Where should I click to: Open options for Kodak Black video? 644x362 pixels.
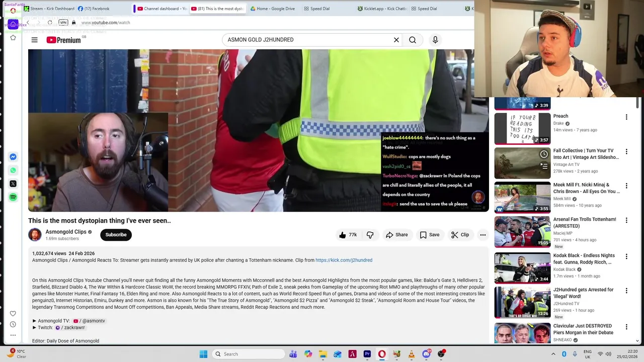pyautogui.click(x=626, y=256)
